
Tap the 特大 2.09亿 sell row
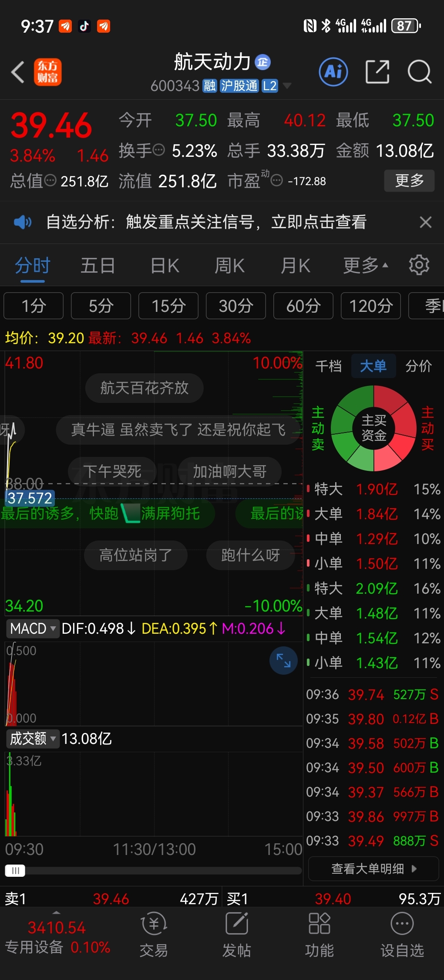pyautogui.click(x=373, y=588)
